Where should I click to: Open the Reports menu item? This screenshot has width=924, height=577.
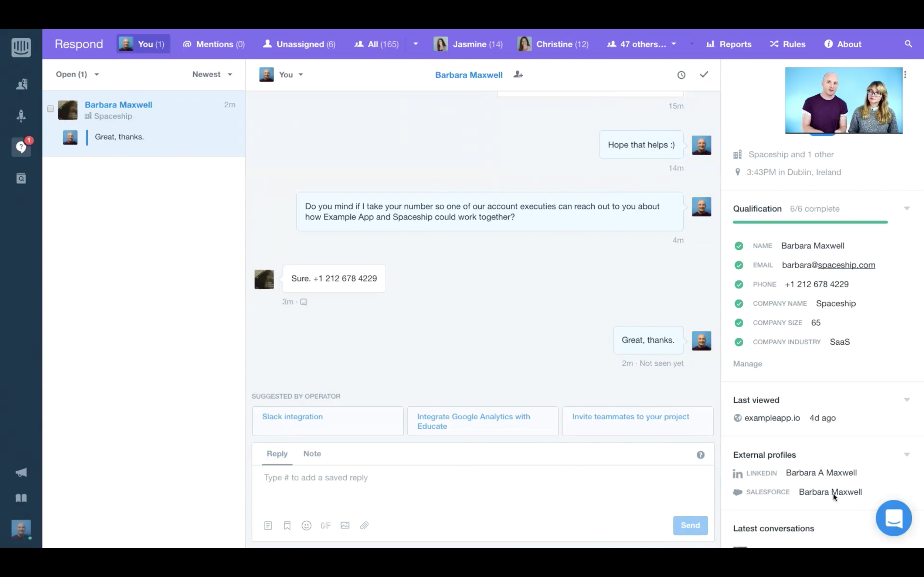[728, 44]
